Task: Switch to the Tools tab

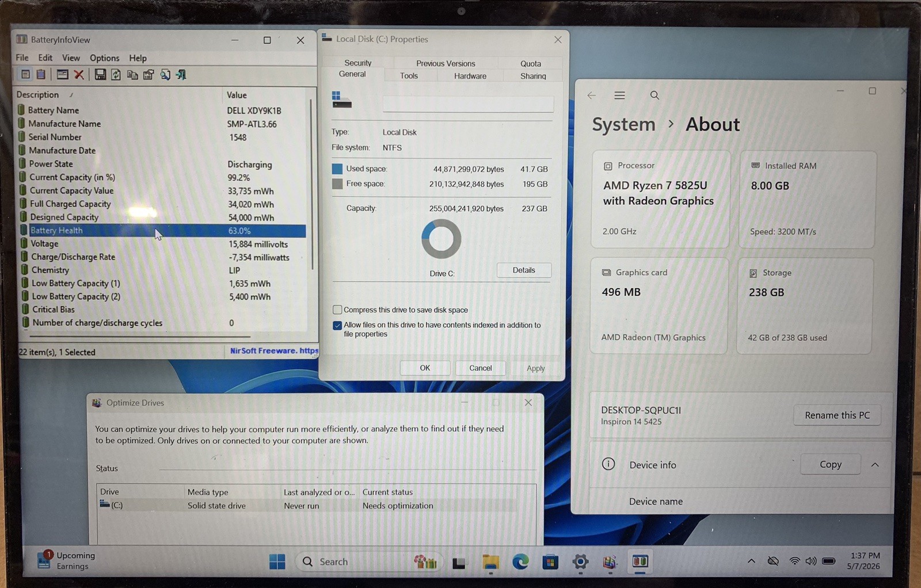Action: [x=409, y=75]
